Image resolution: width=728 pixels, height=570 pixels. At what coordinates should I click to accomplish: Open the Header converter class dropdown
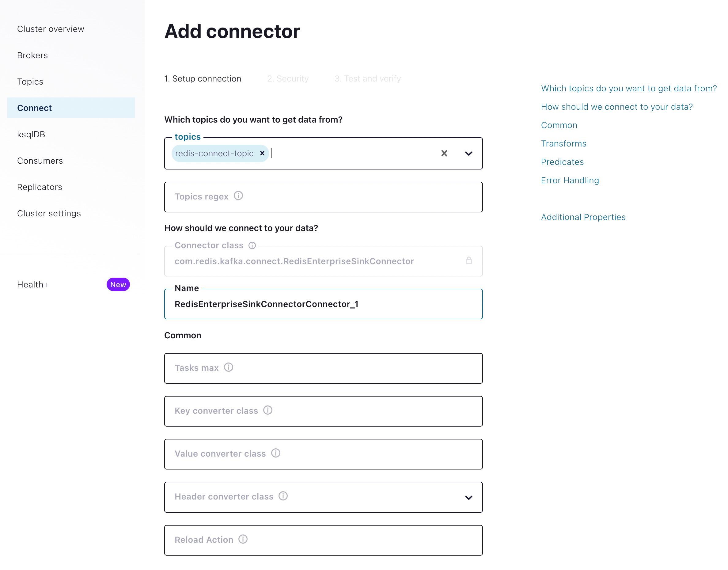[x=468, y=498]
